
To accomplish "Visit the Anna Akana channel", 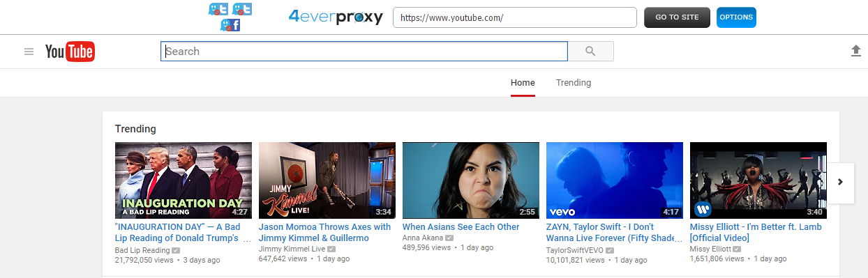I will [423, 238].
